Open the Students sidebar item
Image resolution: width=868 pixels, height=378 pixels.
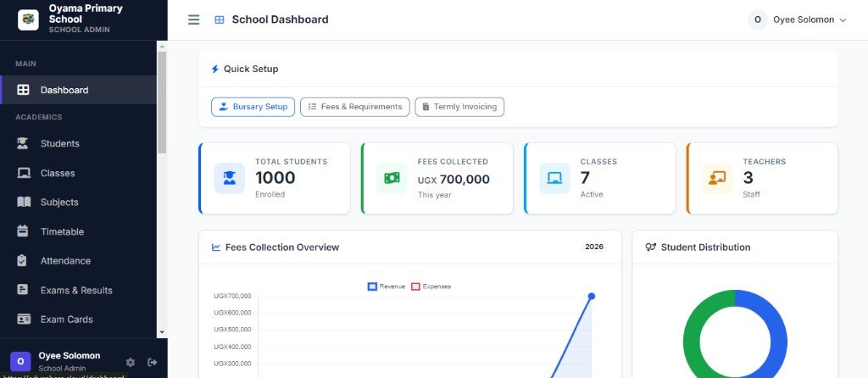click(79, 143)
